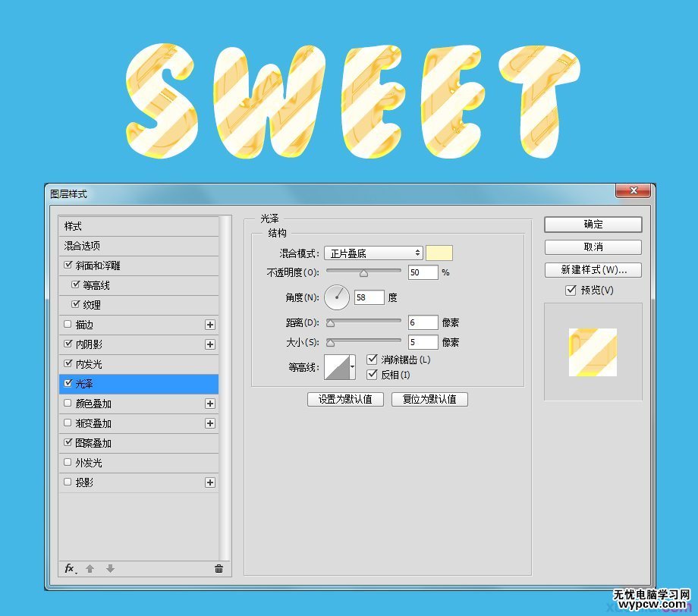The image size is (698, 616).
Task: Click the 角度 angle dial to set 58 degrees
Action: click(x=337, y=297)
